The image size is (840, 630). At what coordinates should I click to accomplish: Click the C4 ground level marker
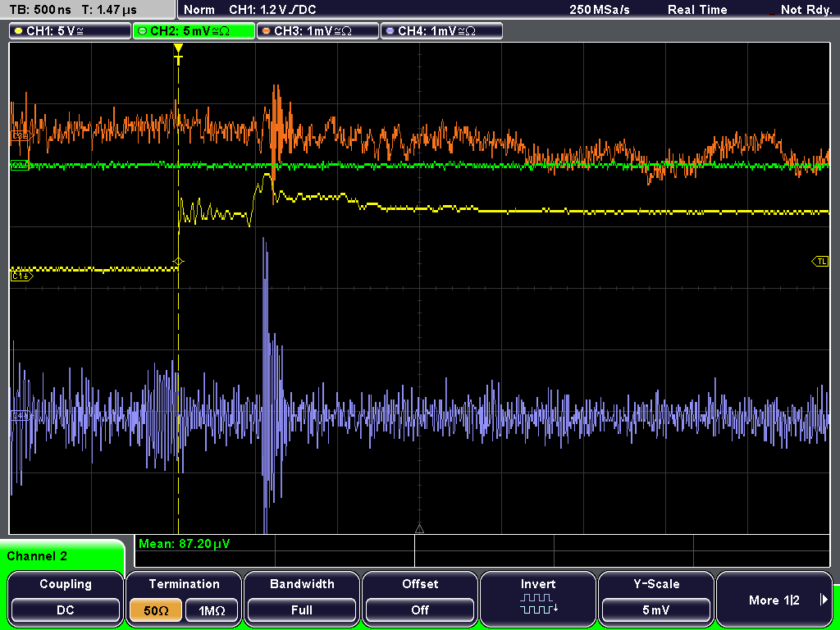click(20, 415)
